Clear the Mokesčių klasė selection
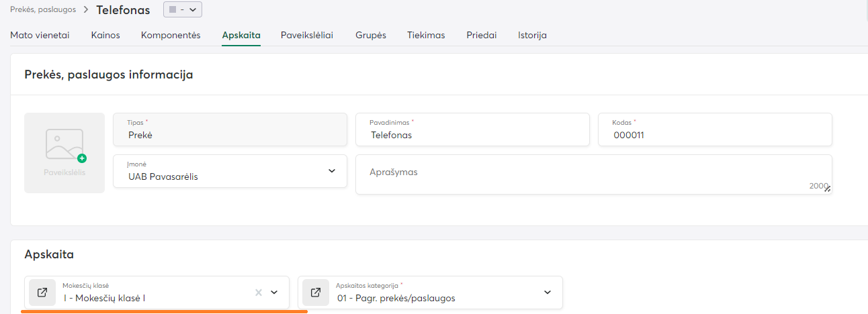Screen dimensions: 868x314 click(259, 293)
